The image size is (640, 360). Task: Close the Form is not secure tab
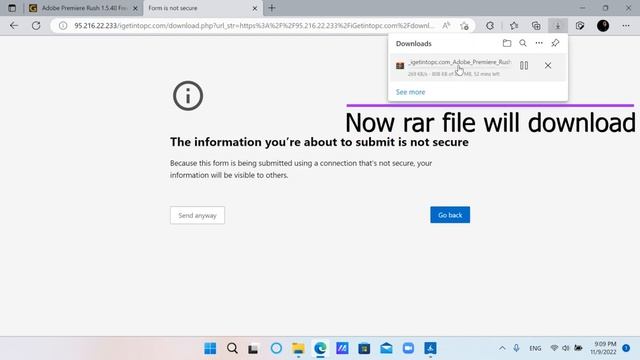coord(255,8)
